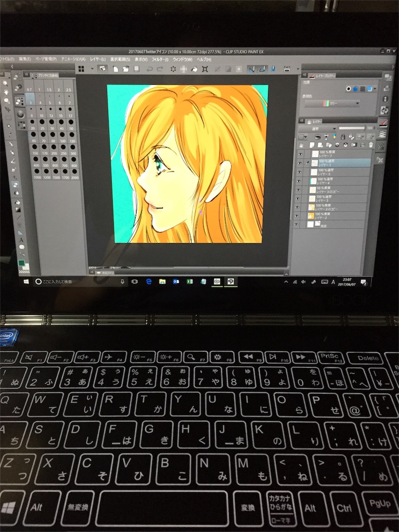
Task: Toggle Snap to ruler
Action: pos(251,69)
